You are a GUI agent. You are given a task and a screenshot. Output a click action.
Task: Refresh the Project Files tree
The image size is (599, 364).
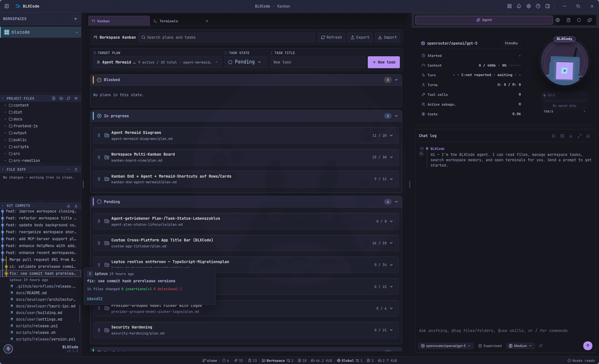pos(68,98)
